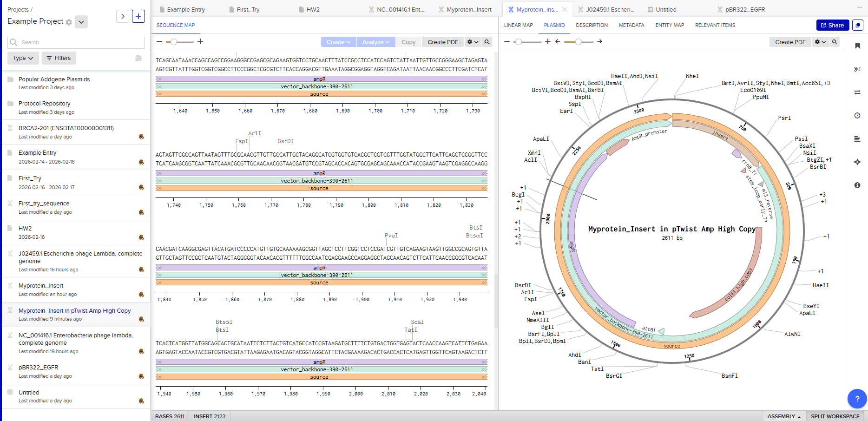868x421 pixels.
Task: Open annotations panel via the bookmark icon
Action: 857,46
